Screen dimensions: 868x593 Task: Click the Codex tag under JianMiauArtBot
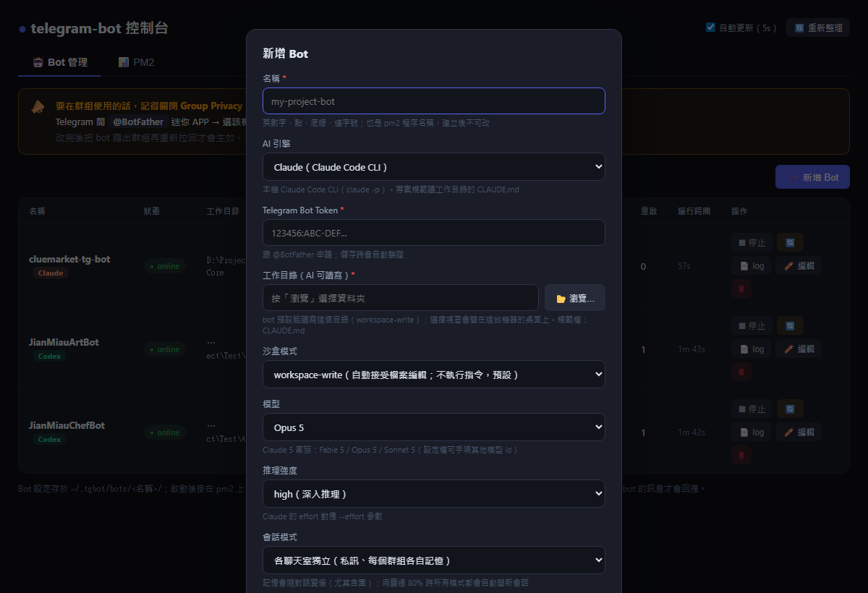tap(50, 357)
